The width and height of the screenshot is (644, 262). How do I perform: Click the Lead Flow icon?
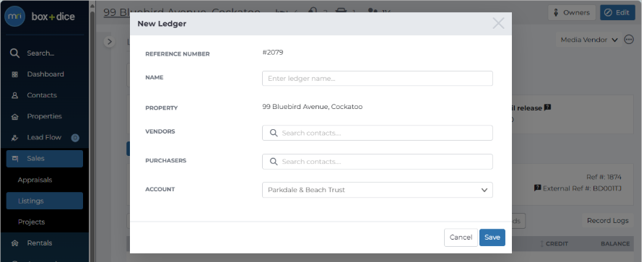[x=14, y=138]
